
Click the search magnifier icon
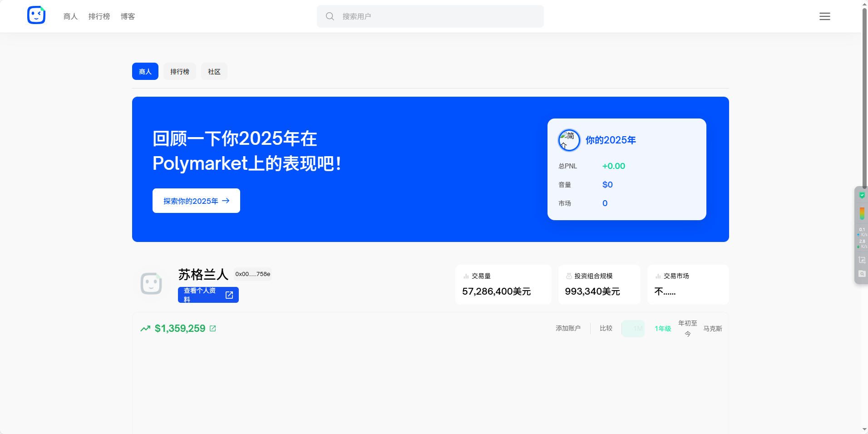[x=330, y=16]
